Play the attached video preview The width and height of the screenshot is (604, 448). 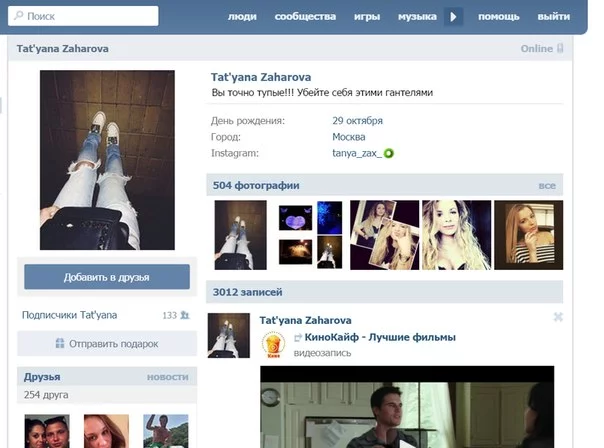(407, 407)
